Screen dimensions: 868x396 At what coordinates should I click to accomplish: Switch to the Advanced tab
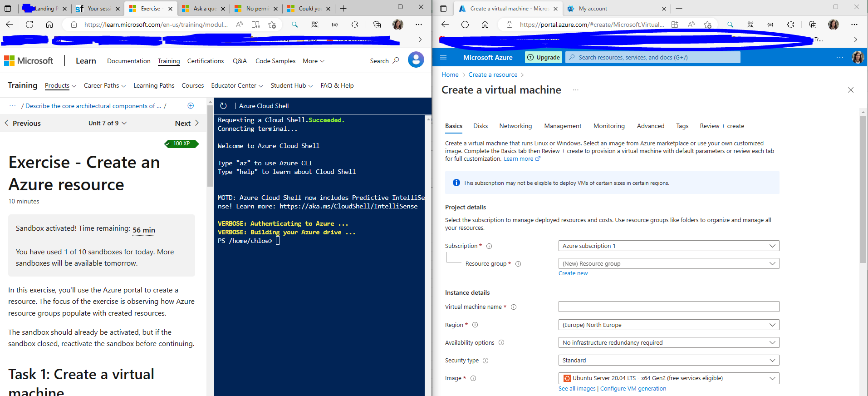(x=651, y=126)
